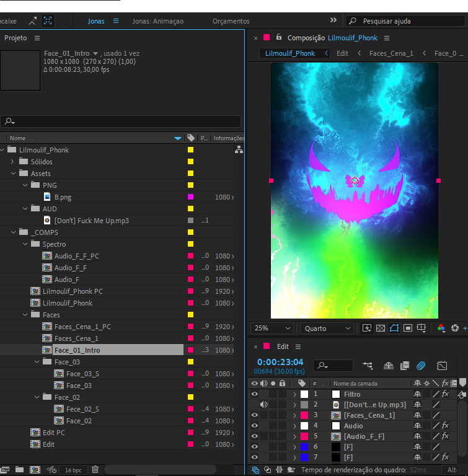Expand Filtro layer properties
This screenshot has height=476, width=468.
point(294,394)
